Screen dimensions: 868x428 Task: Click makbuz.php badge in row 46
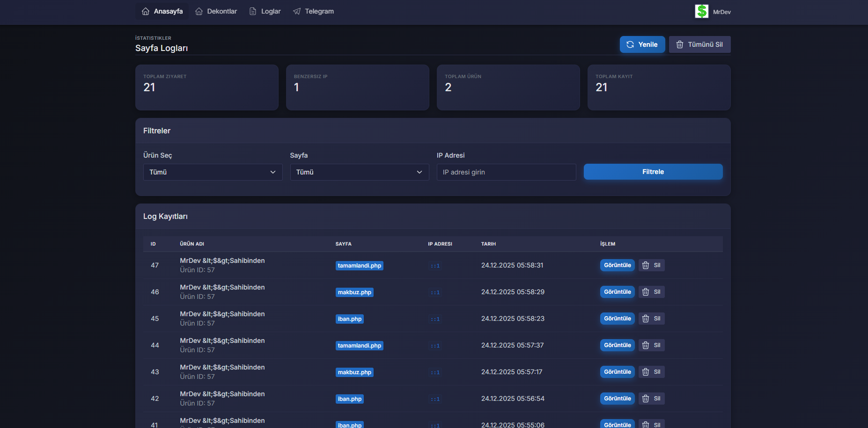point(354,292)
